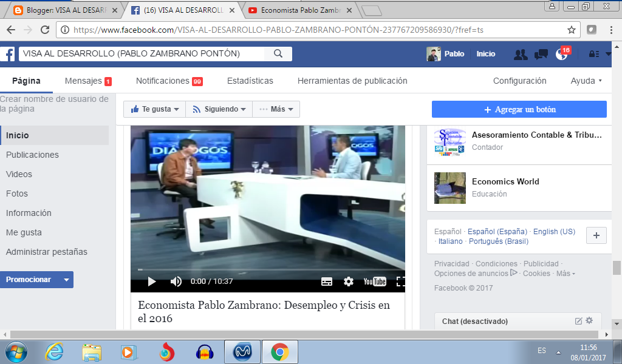Open Administrar pestañas in the sidebar

[46, 252]
